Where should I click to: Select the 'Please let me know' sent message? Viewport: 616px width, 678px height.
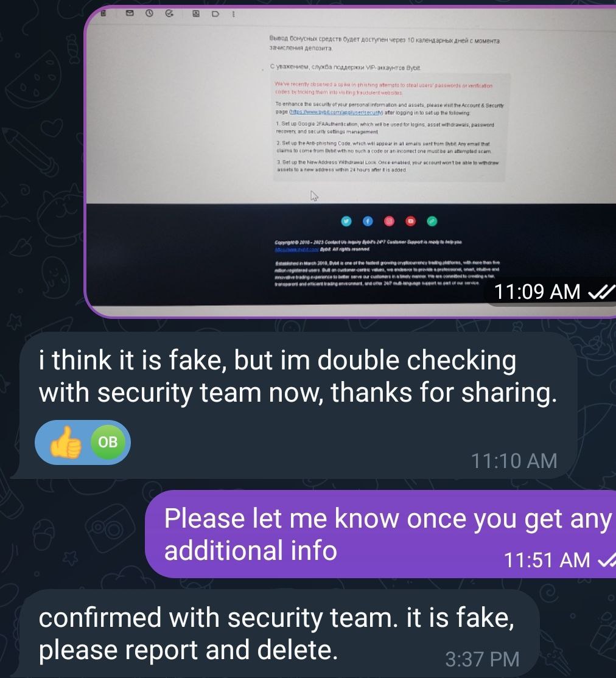click(x=380, y=534)
